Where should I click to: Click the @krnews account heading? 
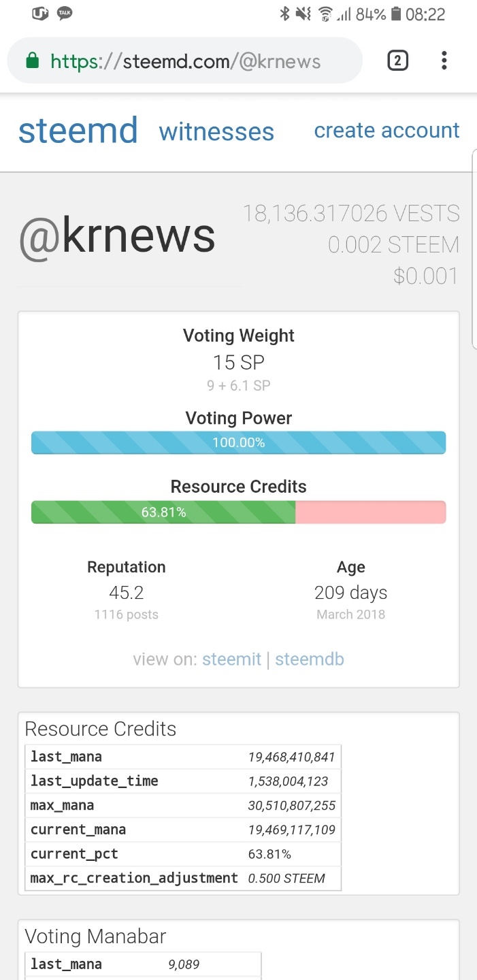pyautogui.click(x=117, y=235)
